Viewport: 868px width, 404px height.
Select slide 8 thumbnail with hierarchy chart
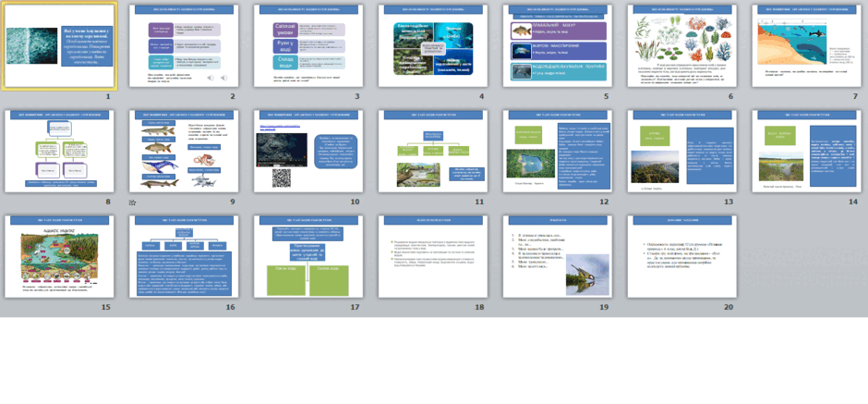click(59, 152)
